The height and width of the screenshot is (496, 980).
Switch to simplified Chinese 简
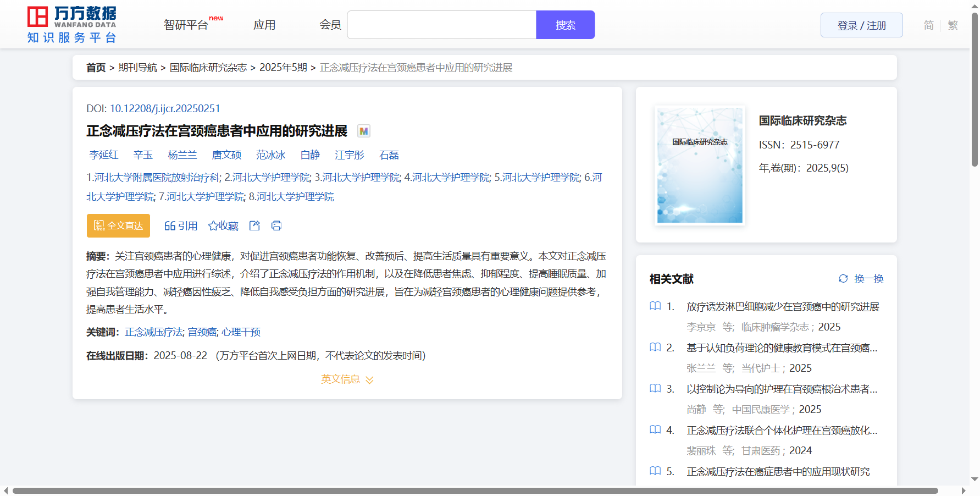point(928,25)
